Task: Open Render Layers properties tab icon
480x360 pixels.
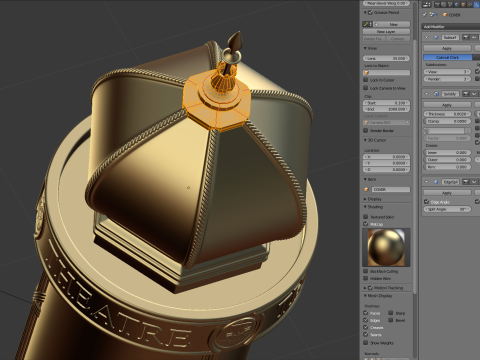Action: pyautogui.click(x=444, y=4)
